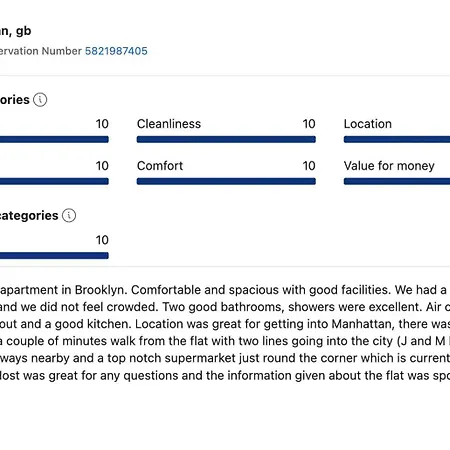
Task: Click the Cleanliness score bar
Action: pos(226,139)
